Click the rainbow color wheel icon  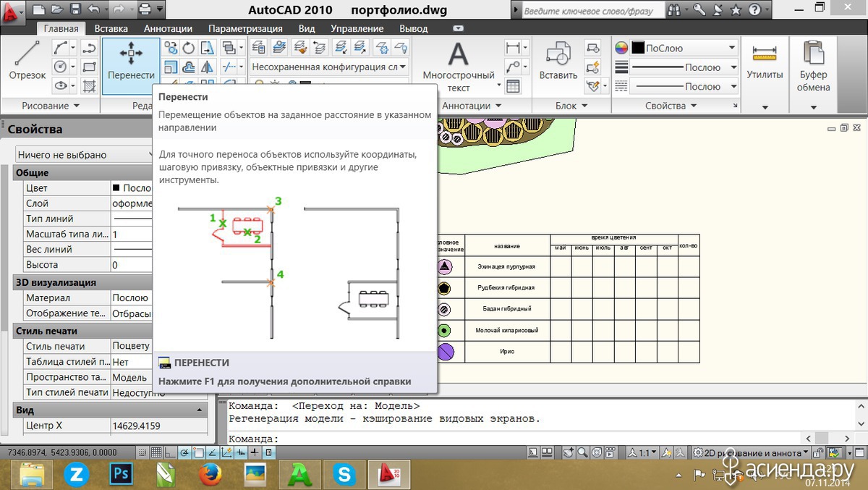point(621,48)
